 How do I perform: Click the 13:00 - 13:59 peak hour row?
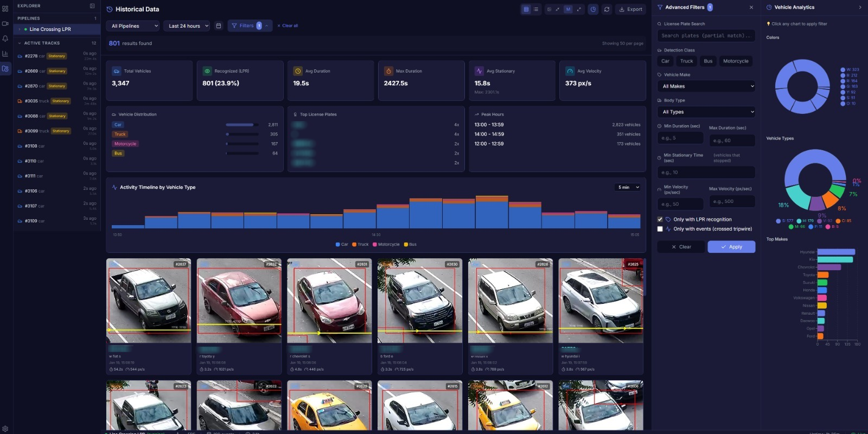point(557,125)
